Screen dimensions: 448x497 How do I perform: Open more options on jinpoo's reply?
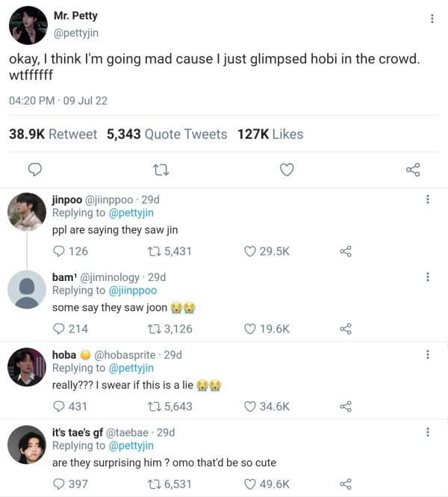click(427, 200)
